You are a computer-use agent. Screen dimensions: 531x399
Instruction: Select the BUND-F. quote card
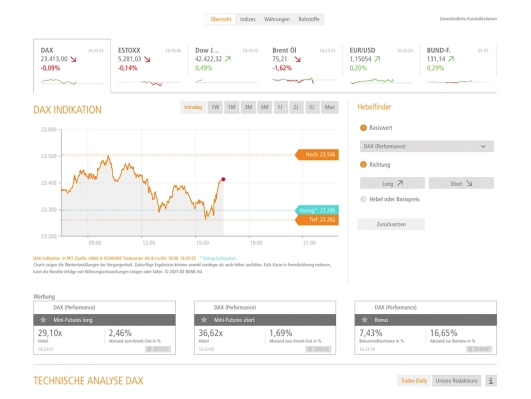tap(458, 66)
